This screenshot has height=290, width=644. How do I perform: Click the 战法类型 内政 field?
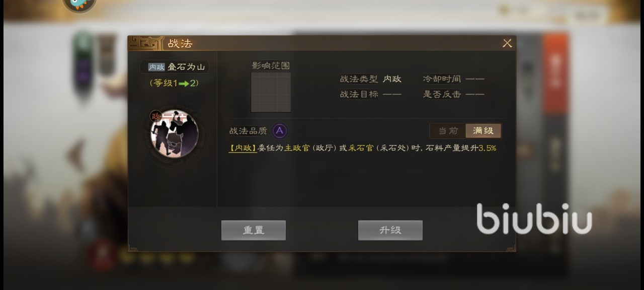click(x=371, y=79)
